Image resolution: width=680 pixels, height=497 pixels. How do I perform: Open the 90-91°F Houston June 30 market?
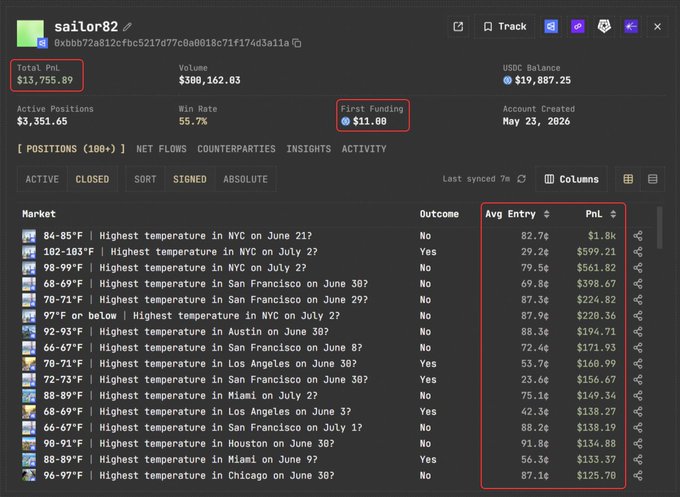click(x=189, y=444)
